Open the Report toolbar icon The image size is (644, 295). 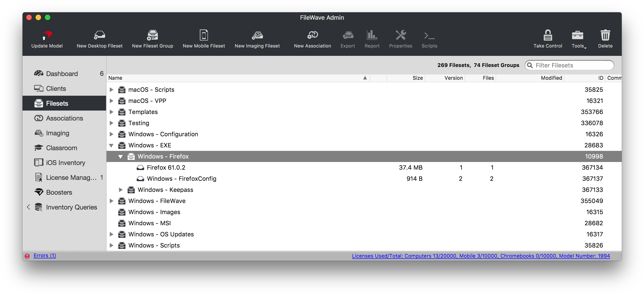(x=372, y=35)
